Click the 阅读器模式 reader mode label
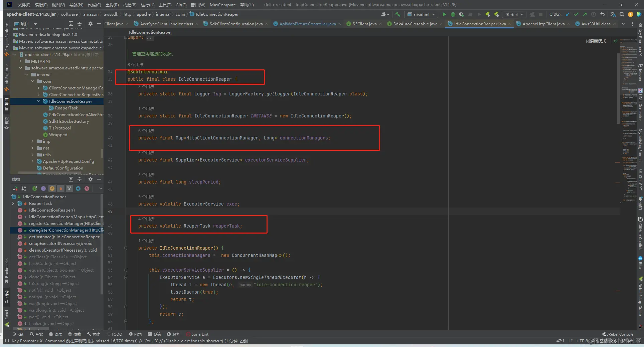The height and width of the screenshot is (347, 644). tap(596, 41)
